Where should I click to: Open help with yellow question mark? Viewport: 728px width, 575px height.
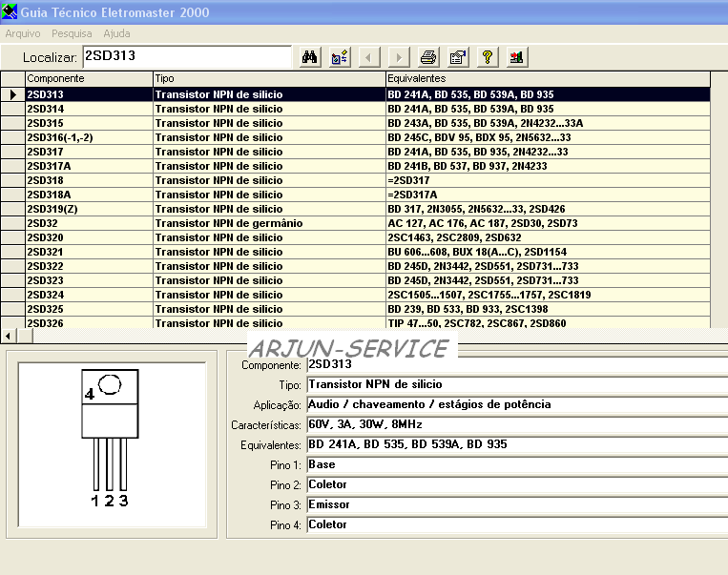487,57
